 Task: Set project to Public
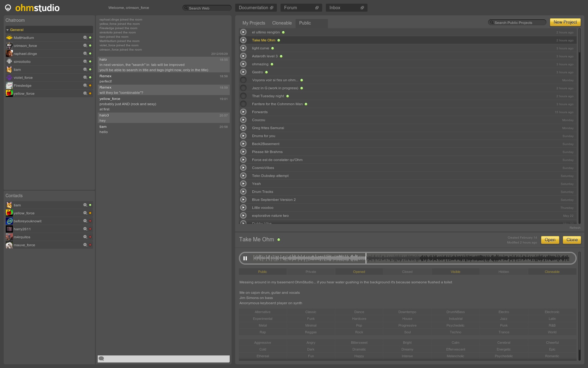coord(262,272)
